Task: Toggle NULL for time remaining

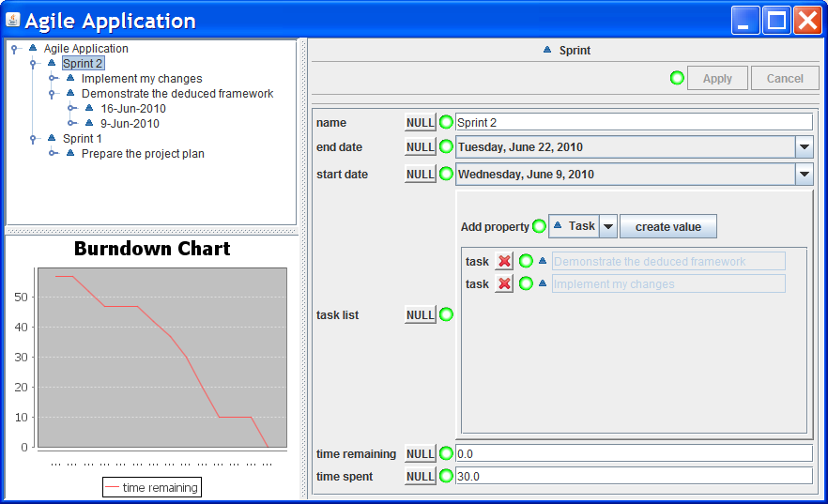Action: click(421, 453)
